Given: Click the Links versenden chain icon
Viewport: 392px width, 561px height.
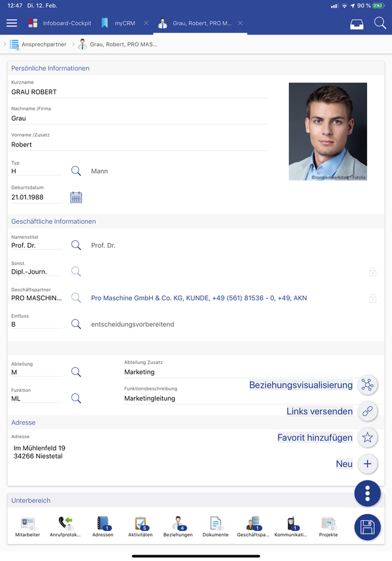Looking at the screenshot, I should (x=367, y=411).
